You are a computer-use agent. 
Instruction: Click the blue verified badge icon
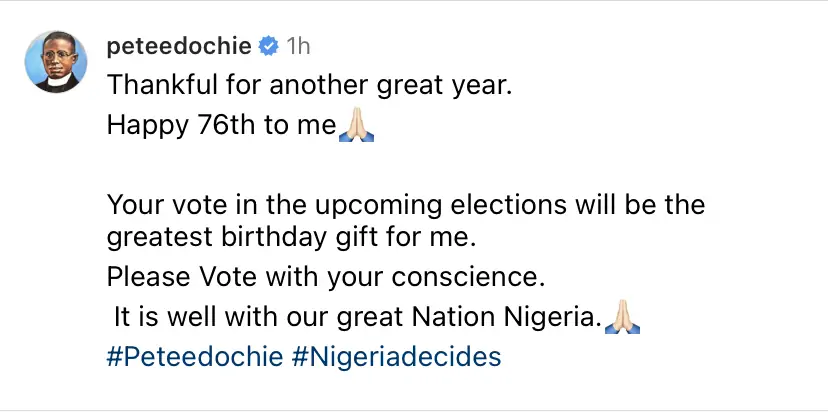point(267,46)
